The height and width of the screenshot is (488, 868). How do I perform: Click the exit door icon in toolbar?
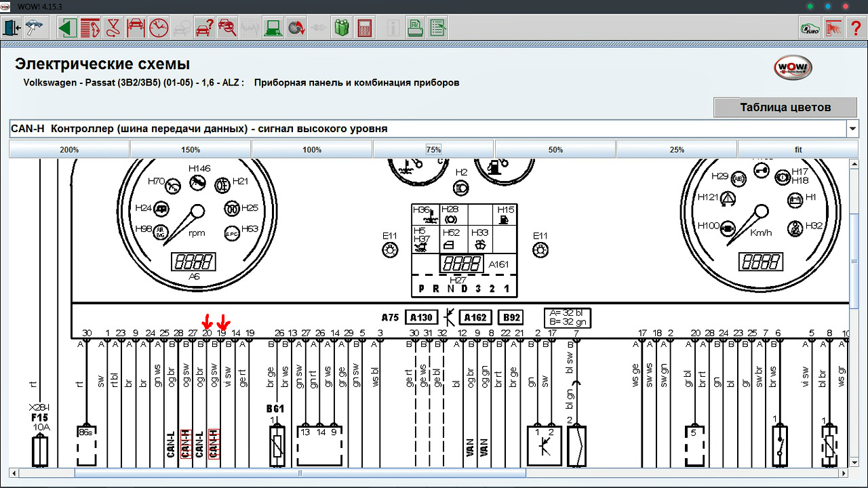pyautogui.click(x=12, y=28)
